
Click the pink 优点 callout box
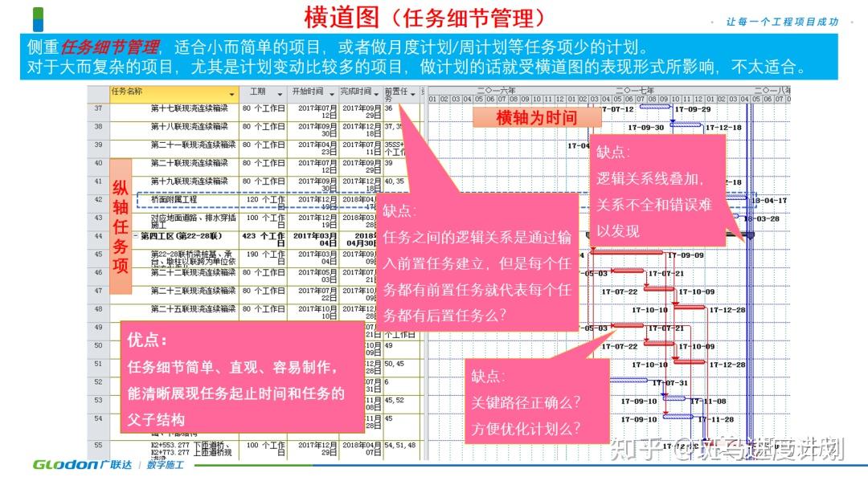242,377
